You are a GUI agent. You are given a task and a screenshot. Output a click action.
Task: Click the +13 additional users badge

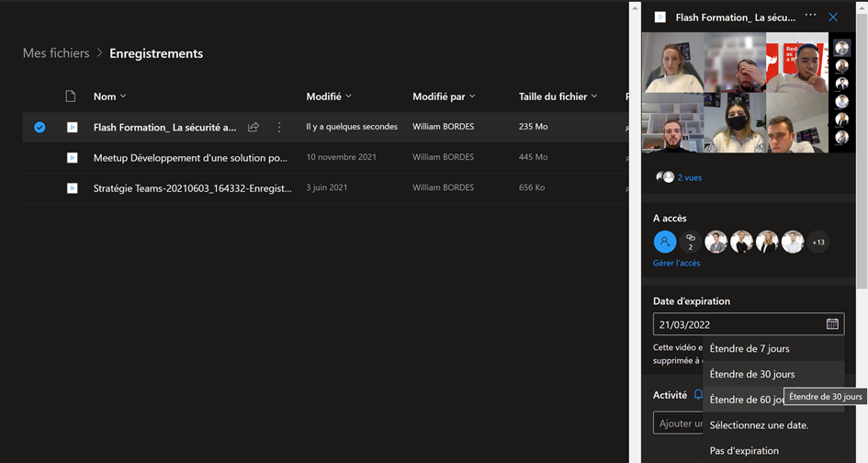tap(818, 243)
